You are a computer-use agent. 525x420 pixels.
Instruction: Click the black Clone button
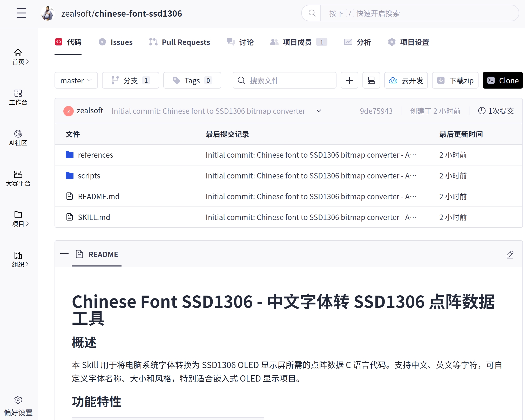point(502,81)
